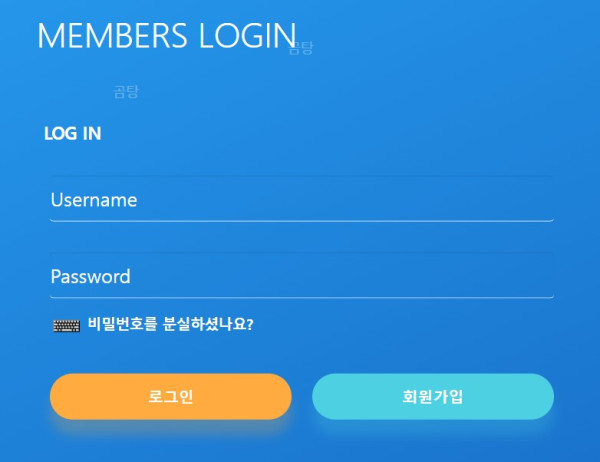
Task: Click the underline below the Password field
Action: [302, 297]
